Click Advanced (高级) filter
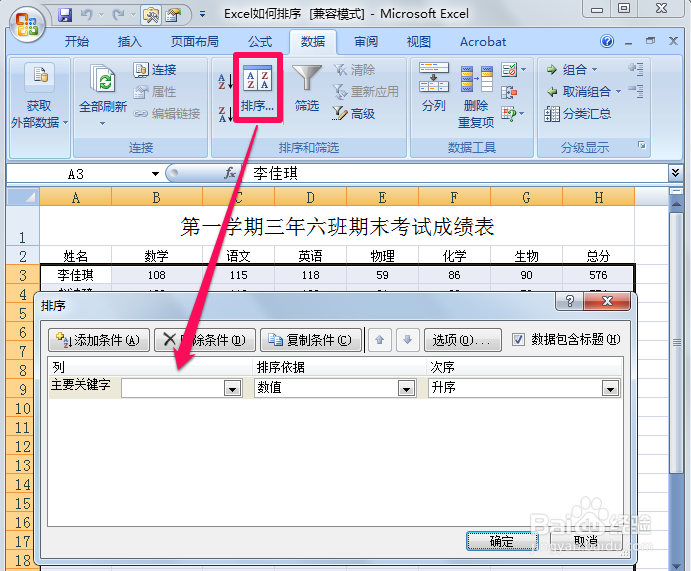 353,114
